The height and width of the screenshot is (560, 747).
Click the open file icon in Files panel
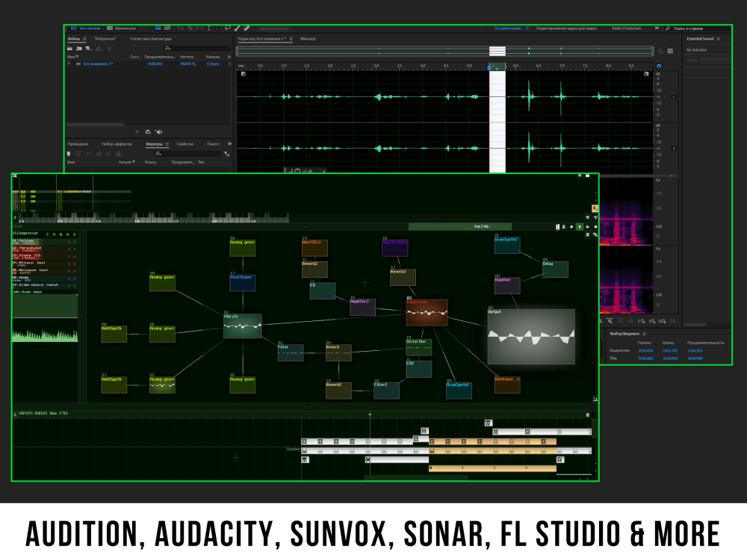tap(70, 49)
